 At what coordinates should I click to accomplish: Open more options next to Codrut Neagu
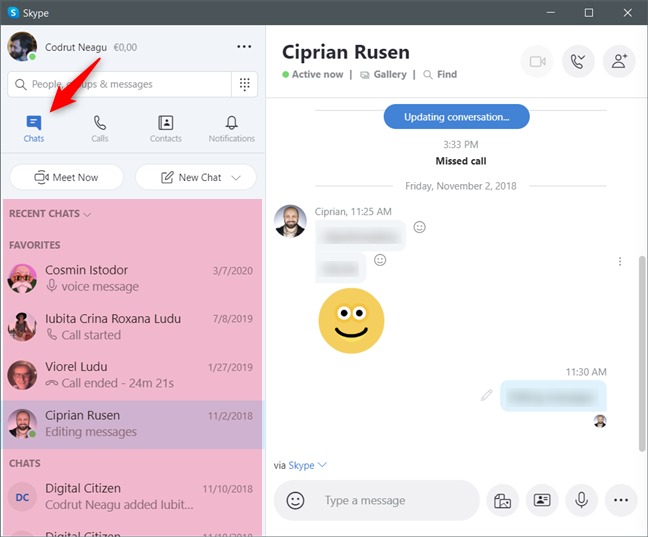[x=244, y=47]
